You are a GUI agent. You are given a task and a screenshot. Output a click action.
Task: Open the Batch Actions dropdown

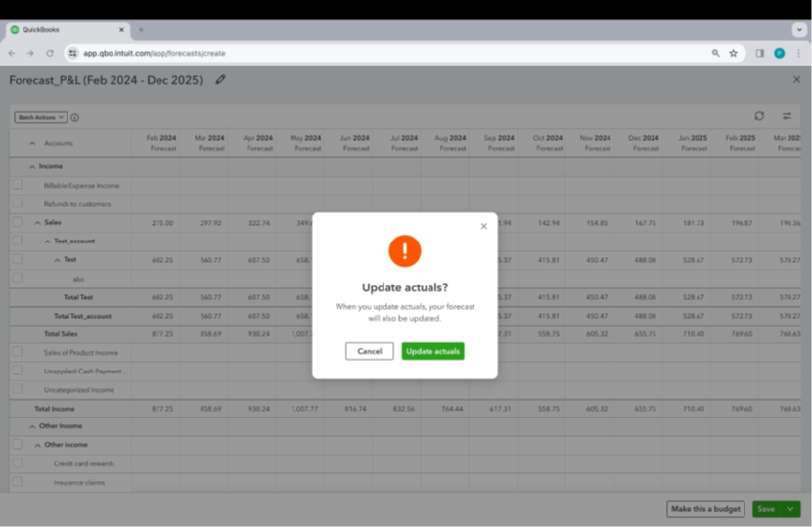click(x=40, y=118)
